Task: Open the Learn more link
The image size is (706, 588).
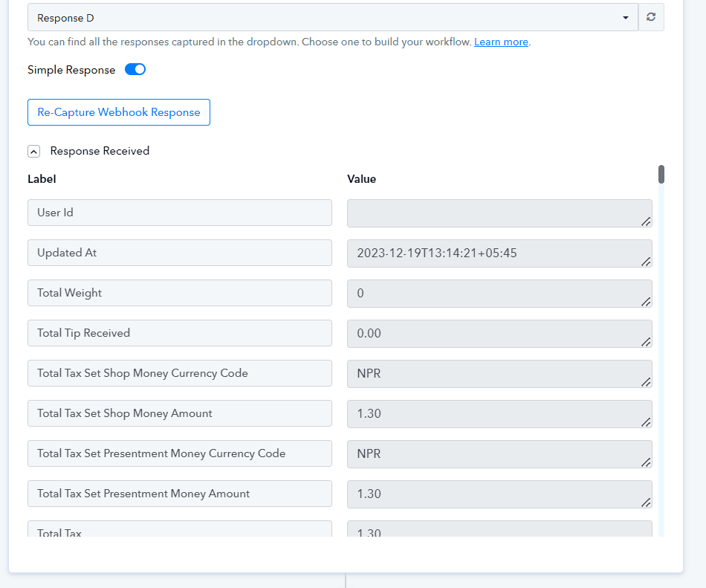Action: (x=501, y=42)
